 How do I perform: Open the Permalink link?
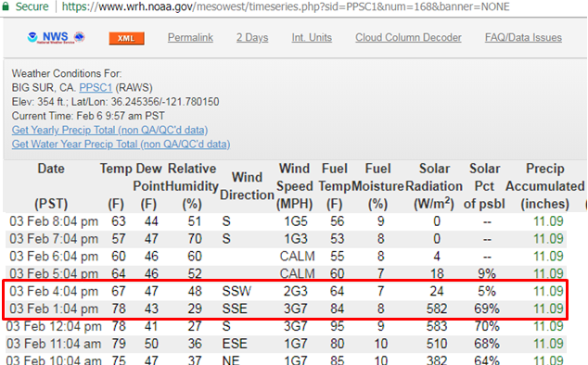point(190,37)
